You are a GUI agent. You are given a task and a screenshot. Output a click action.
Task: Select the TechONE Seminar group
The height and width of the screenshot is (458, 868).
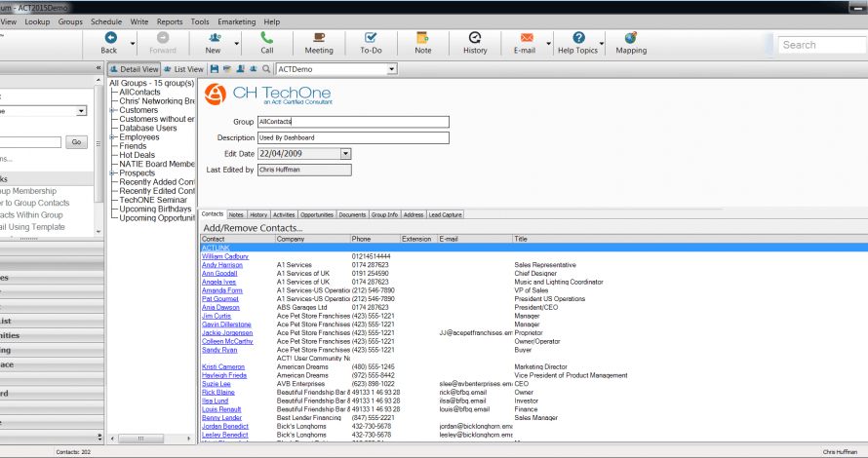tap(153, 200)
